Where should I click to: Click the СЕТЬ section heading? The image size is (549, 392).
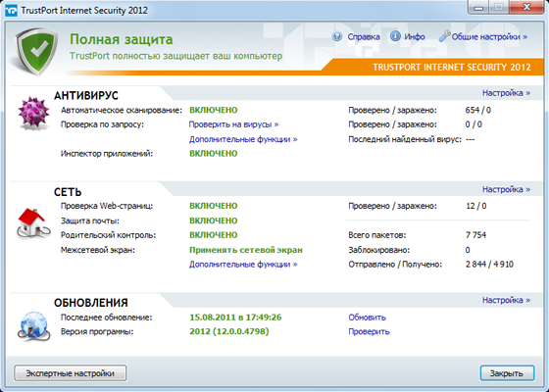68,192
